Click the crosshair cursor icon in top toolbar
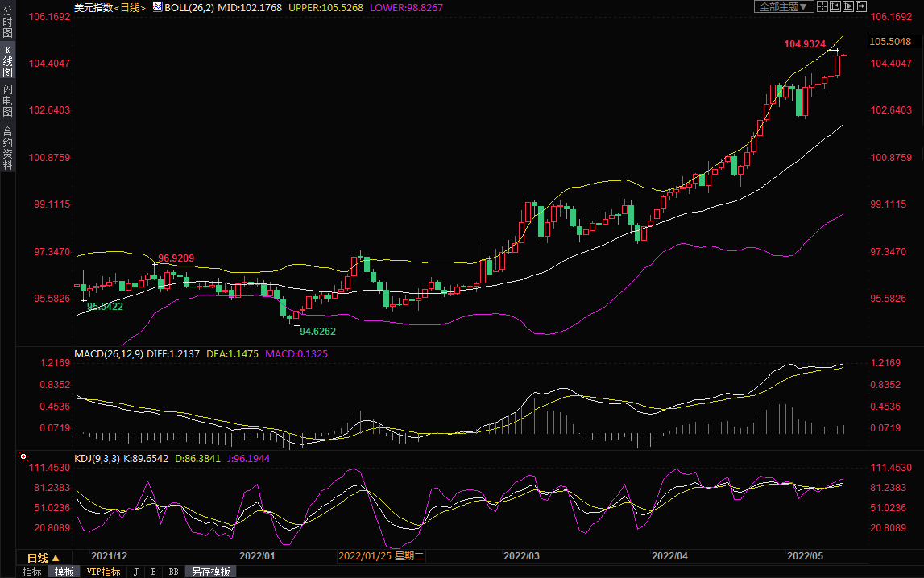This screenshot has height=578, width=924. (822, 6)
